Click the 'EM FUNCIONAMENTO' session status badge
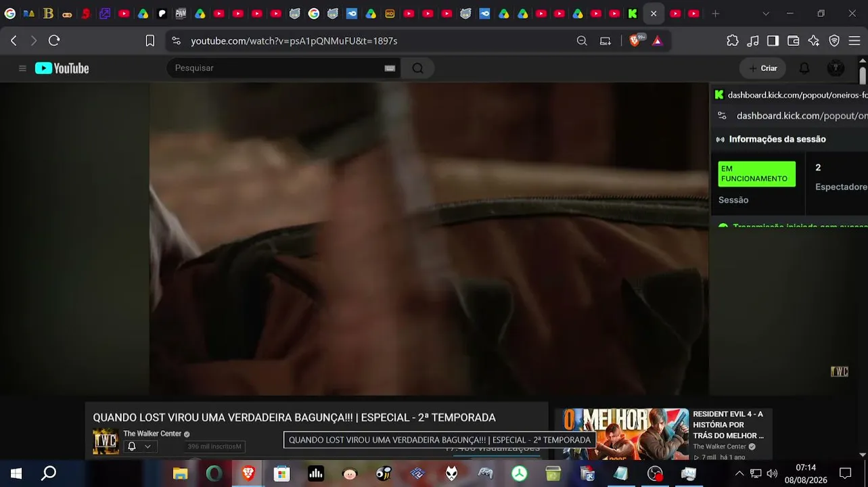This screenshot has height=487, width=868. click(756, 174)
